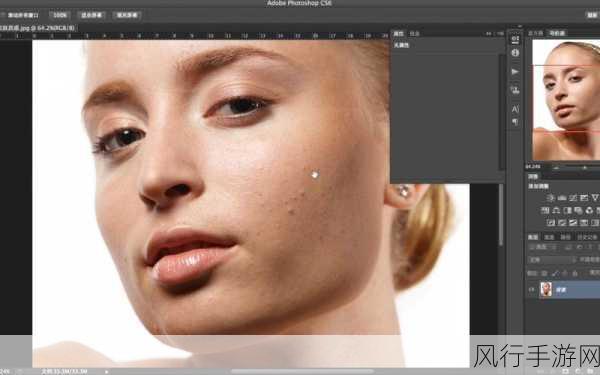Collapse the Properties panel with double arrows
600x375 pixels.
tap(489, 34)
